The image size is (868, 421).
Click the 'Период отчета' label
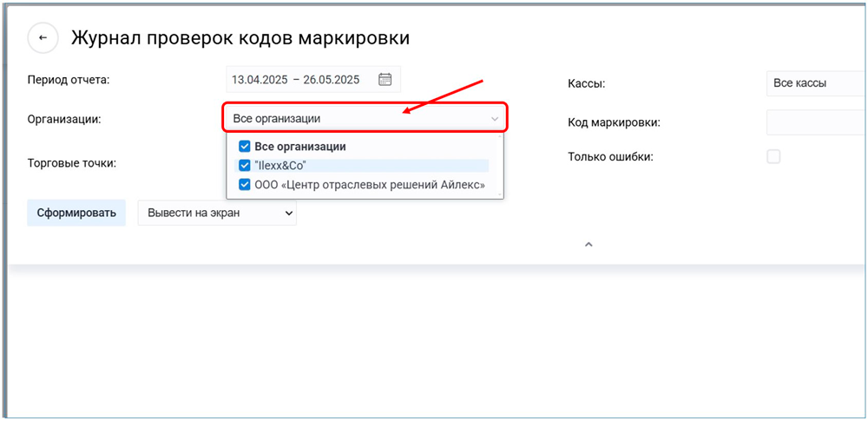coord(69,80)
